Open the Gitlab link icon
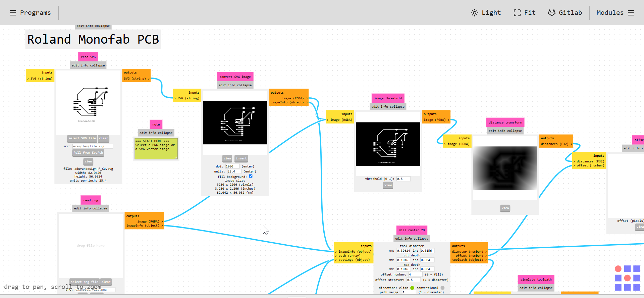 pos(551,13)
